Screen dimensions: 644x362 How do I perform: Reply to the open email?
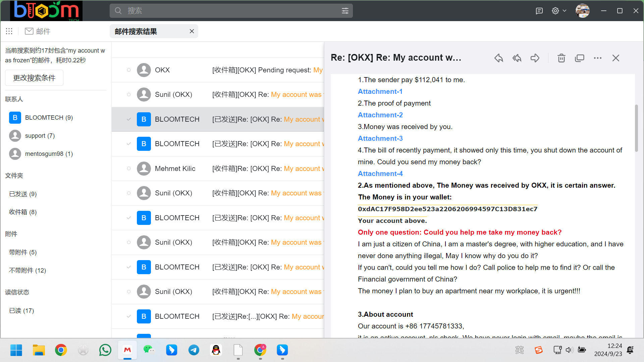point(499,58)
